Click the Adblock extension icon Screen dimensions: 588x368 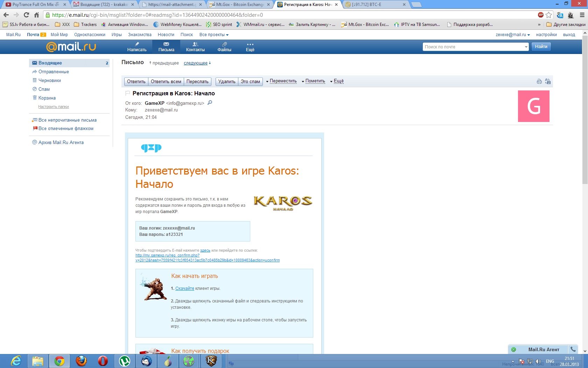(541, 15)
